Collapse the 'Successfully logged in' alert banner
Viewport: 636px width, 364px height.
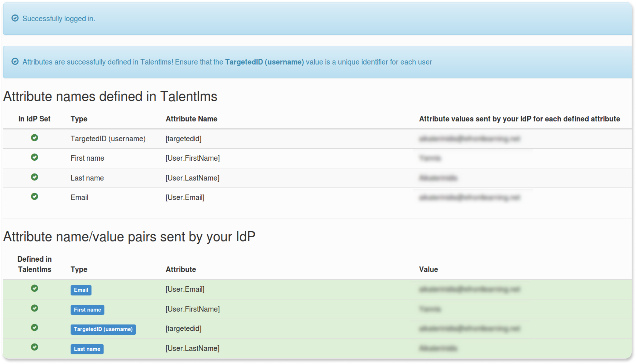click(x=317, y=19)
